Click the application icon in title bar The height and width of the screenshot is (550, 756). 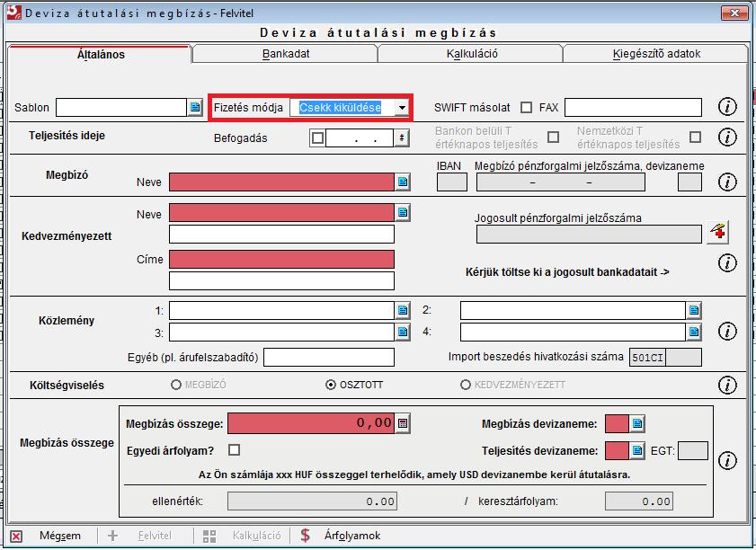[x=14, y=13]
